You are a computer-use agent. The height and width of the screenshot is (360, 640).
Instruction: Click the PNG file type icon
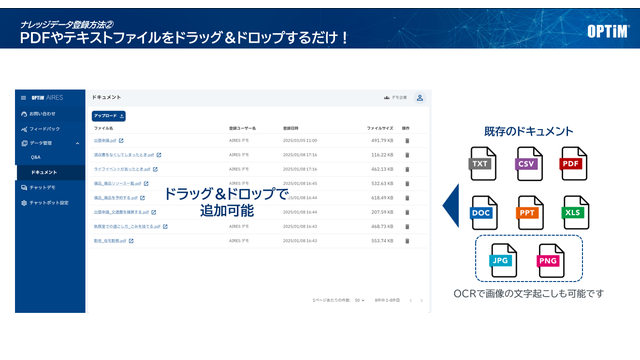551,260
